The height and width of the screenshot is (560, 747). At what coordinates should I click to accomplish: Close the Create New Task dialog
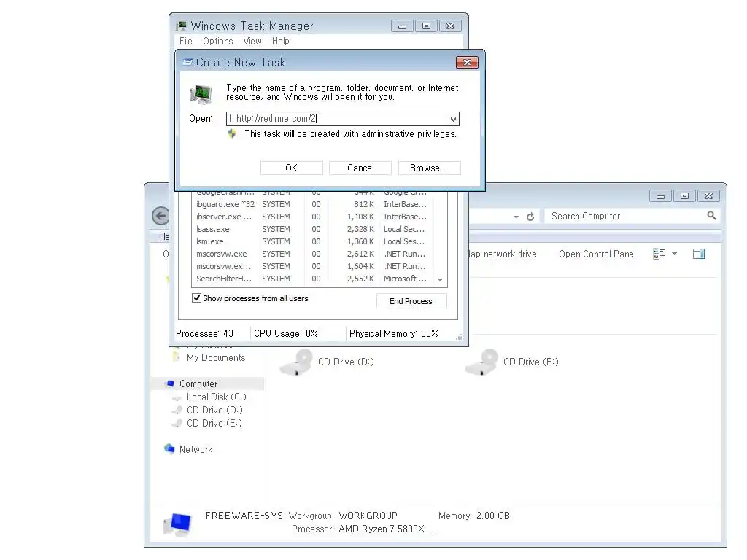click(x=467, y=63)
